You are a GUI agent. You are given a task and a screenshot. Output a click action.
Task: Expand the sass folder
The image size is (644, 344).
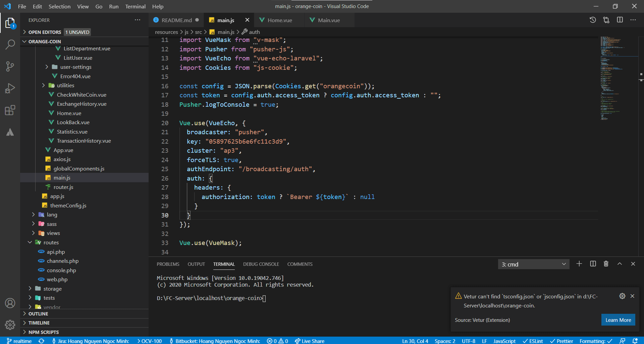pos(52,224)
